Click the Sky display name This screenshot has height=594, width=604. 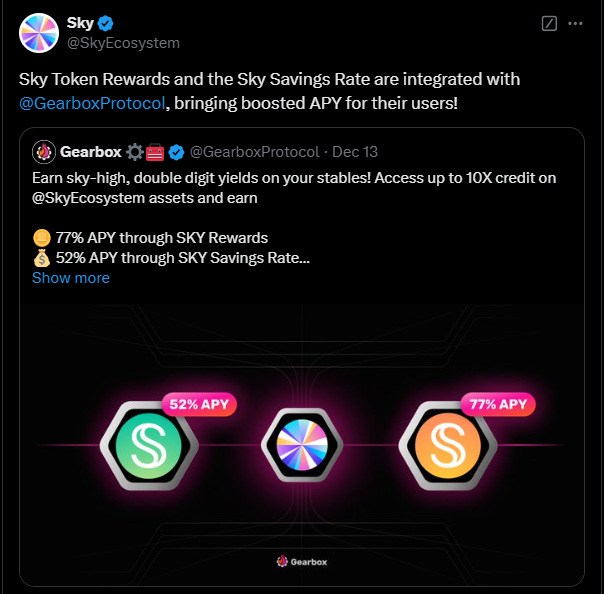[80, 23]
